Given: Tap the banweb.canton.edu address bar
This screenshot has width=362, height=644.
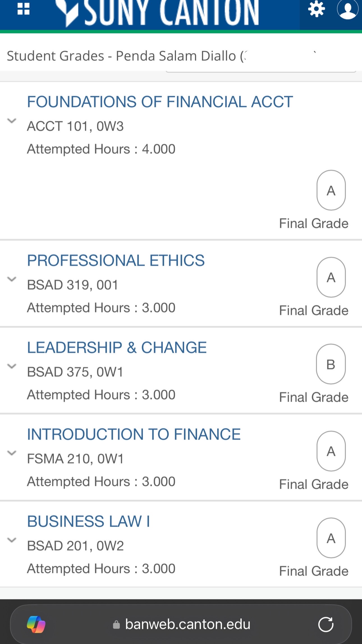Looking at the screenshot, I should pos(181,624).
